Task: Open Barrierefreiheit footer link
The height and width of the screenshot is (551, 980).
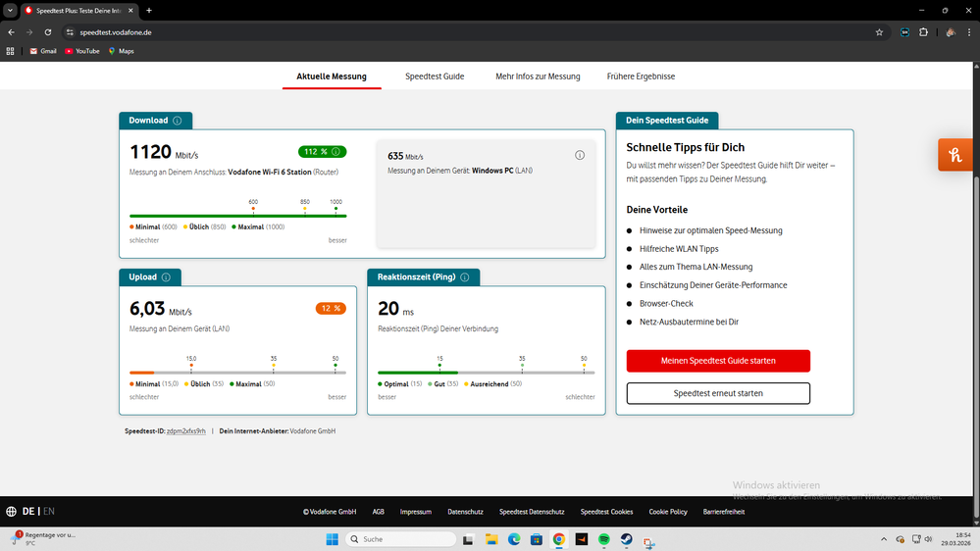Action: 724,512
